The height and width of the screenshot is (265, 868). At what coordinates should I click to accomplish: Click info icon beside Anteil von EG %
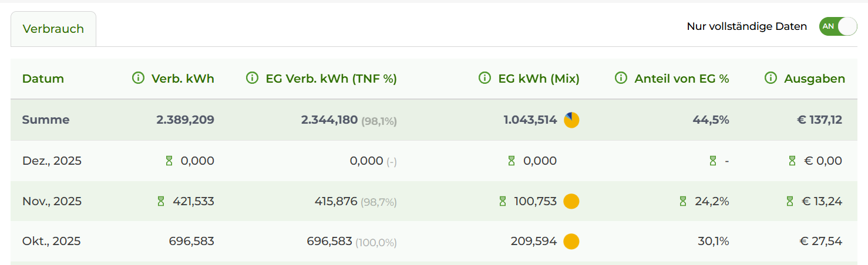[x=621, y=79]
